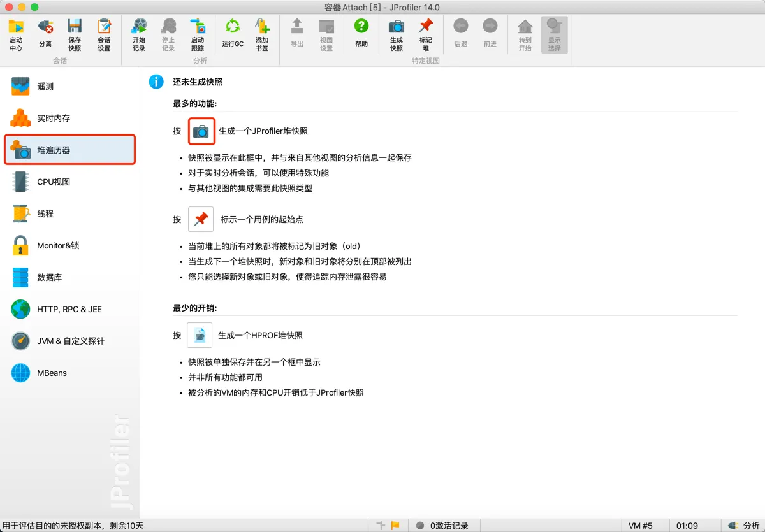Viewport: 765px width, 532px height.
Task: Click the evaluation license notice in status bar
Action: click(73, 526)
